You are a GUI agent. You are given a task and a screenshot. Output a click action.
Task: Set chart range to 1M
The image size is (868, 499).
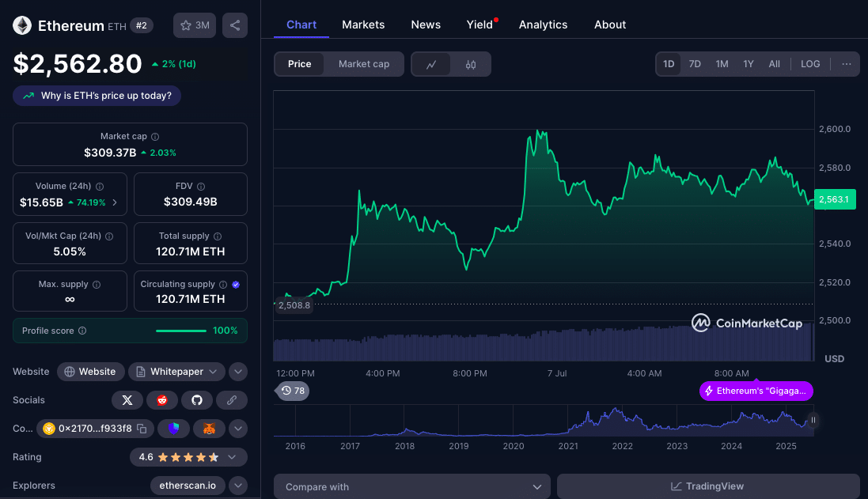coord(722,64)
